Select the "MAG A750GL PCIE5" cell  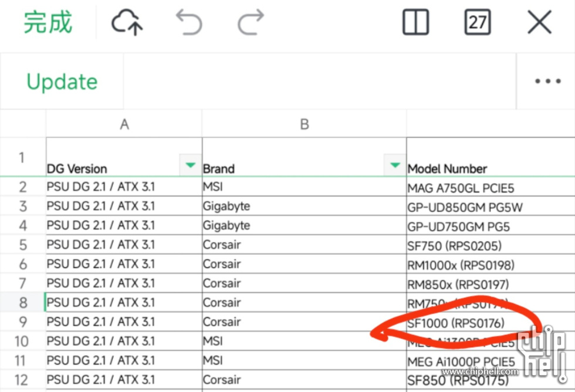tap(491, 187)
